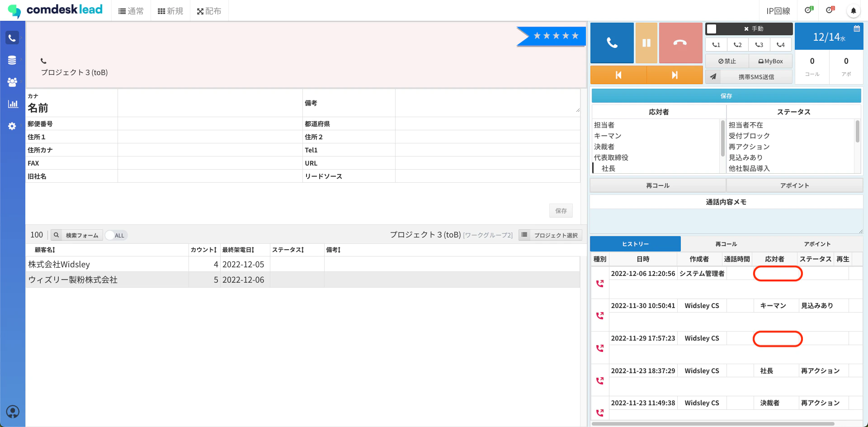Select phone line 4
This screenshot has width=868, height=427.
781,45
